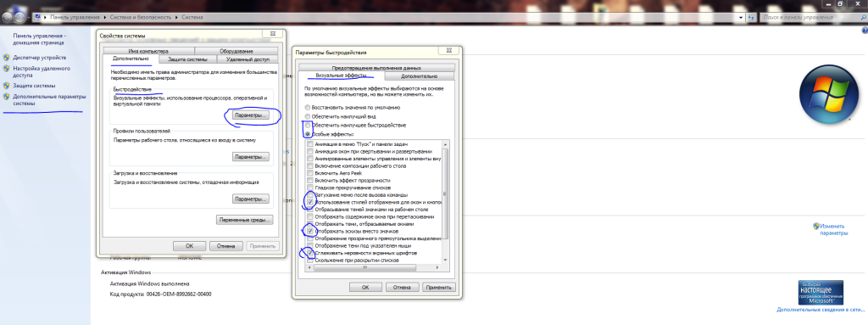The height and width of the screenshot is (325, 868).
Task: Enable Анимация в меню Пуск checkbox
Action: [310, 144]
